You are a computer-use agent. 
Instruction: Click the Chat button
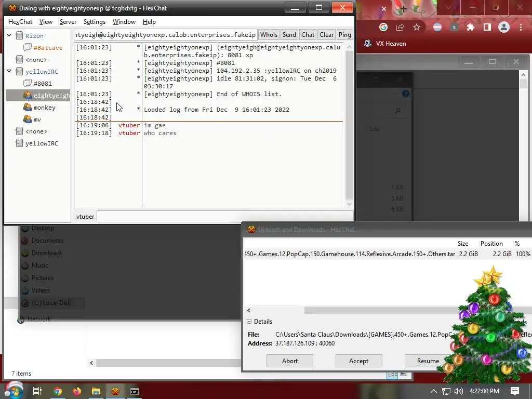[x=308, y=35]
